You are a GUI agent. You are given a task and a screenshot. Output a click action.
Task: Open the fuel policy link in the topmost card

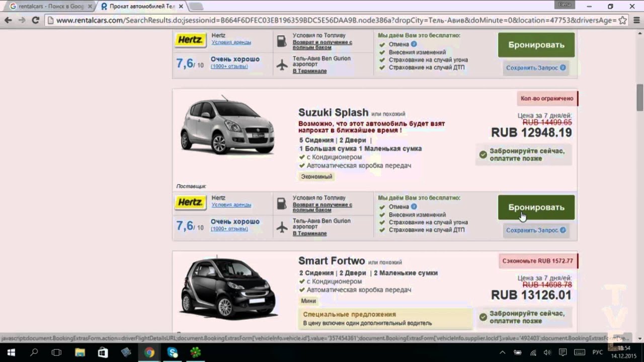tap(323, 45)
